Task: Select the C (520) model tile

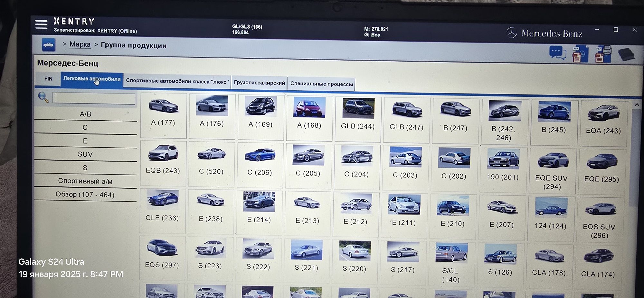Action: (x=211, y=164)
